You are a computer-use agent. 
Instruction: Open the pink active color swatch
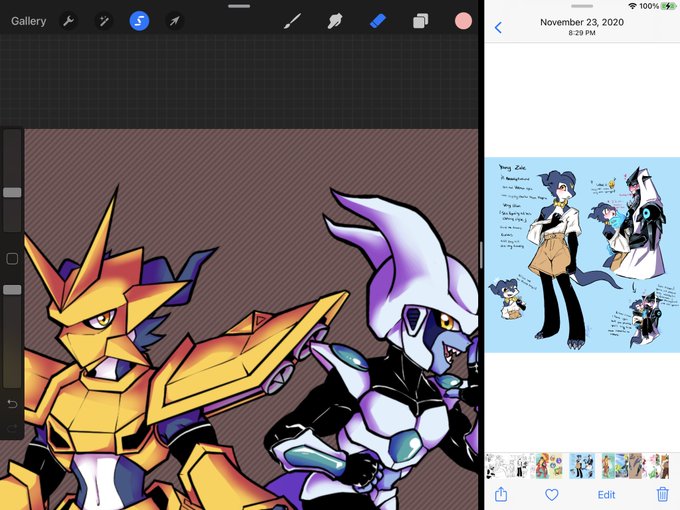click(463, 21)
